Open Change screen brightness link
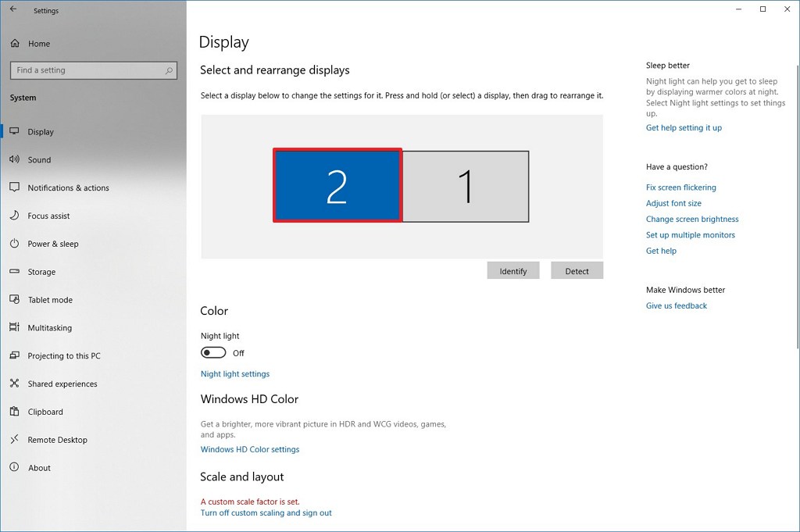Viewport: 800px width, 532px height. click(692, 219)
